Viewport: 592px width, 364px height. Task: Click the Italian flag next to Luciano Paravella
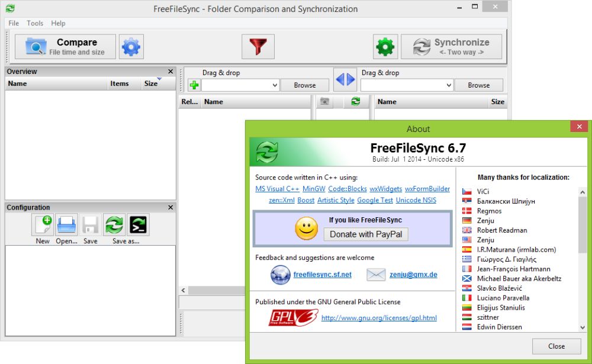pyautogui.click(x=467, y=298)
